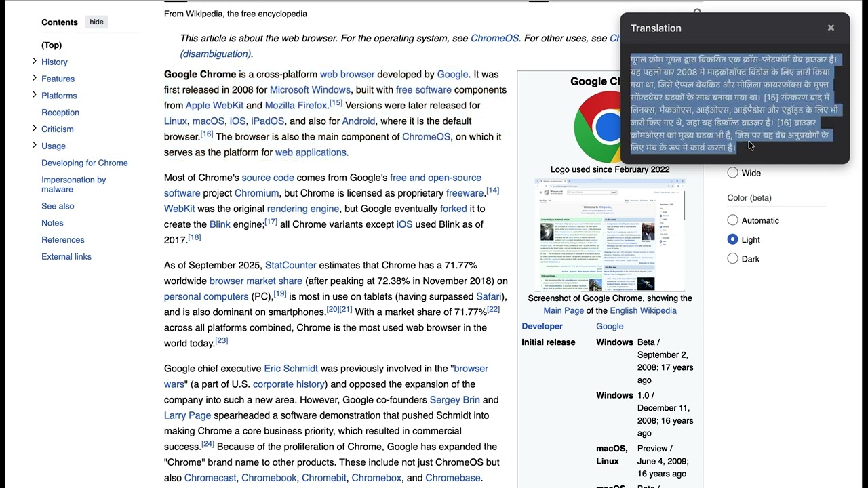The image size is (868, 488).
Task: Select the Dark color radio button
Action: coord(732,258)
